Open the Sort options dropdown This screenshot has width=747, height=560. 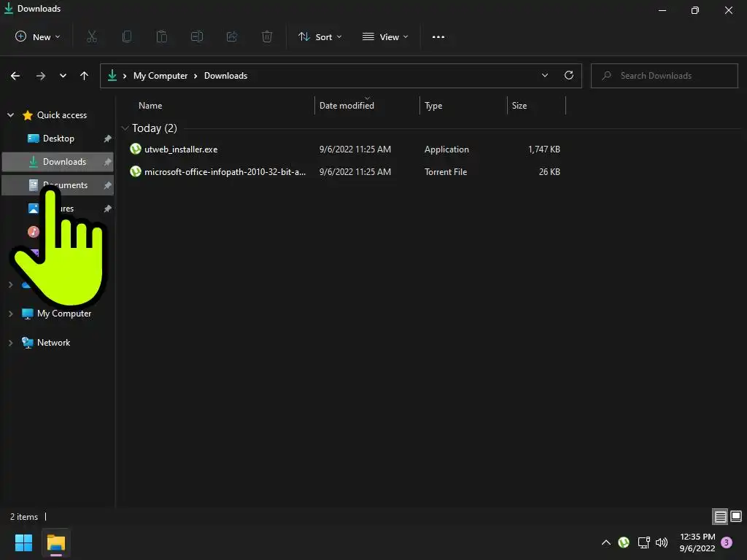[x=320, y=36]
